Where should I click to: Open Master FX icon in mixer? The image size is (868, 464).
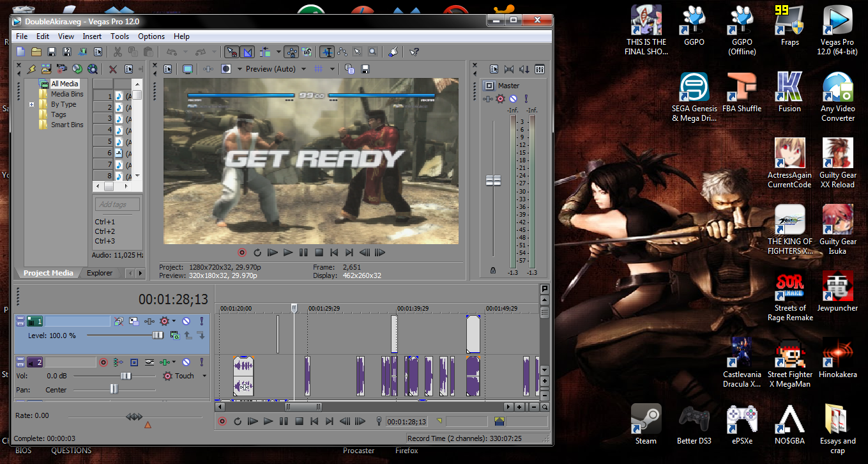tap(489, 99)
